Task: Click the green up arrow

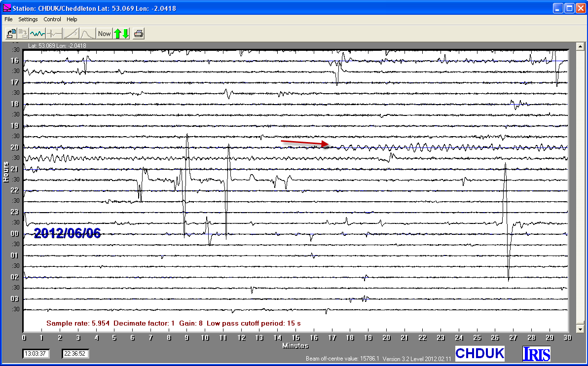Action: (117, 34)
